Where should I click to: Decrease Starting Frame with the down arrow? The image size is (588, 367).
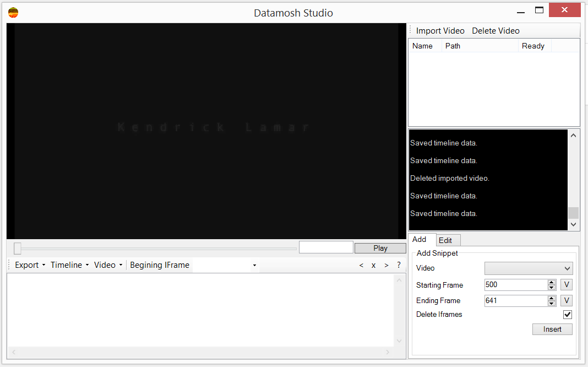551,288
